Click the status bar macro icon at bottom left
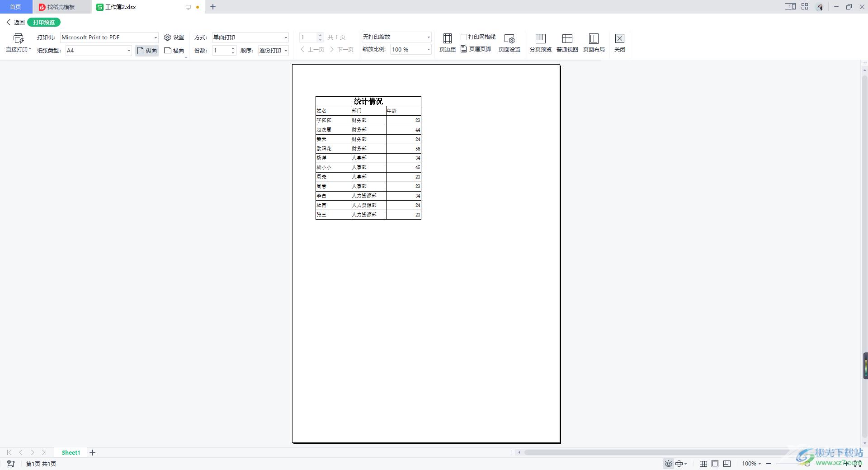Viewport: 868px width, 470px height. tap(11, 464)
